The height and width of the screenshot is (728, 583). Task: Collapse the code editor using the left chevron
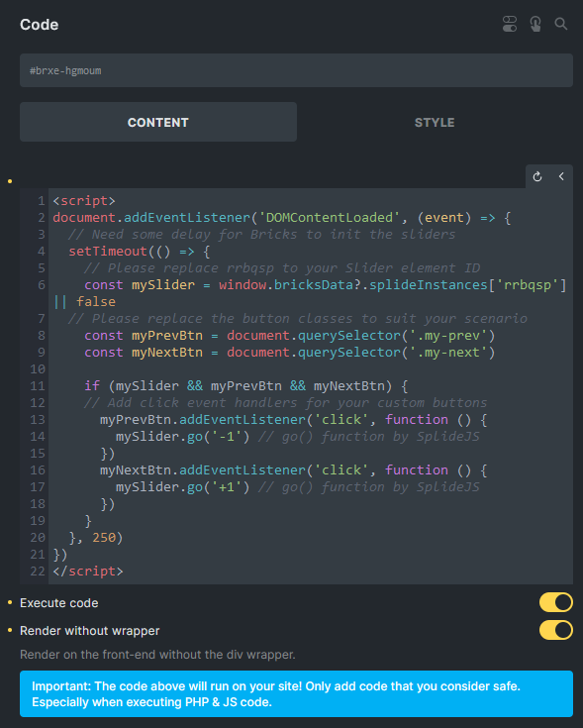click(x=561, y=176)
